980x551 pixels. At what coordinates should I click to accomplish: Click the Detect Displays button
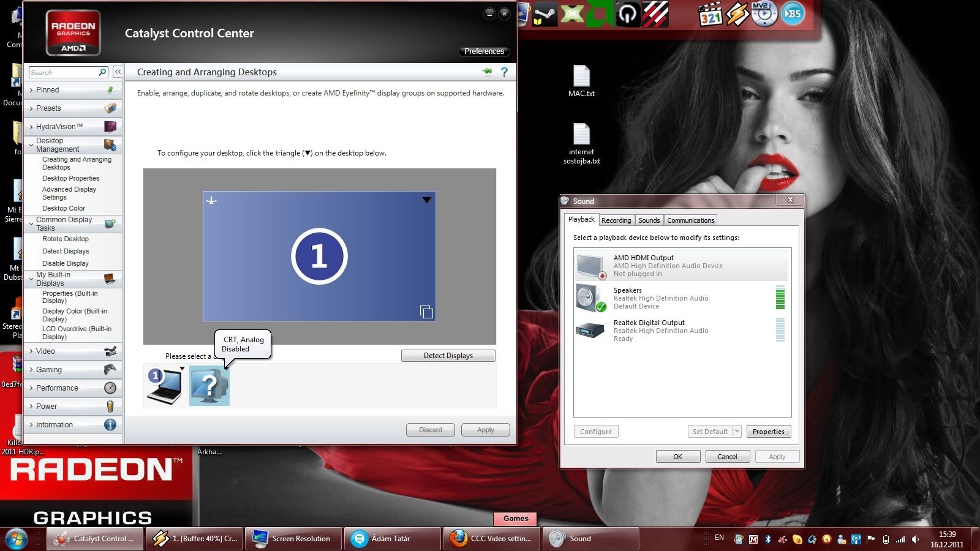coord(448,356)
